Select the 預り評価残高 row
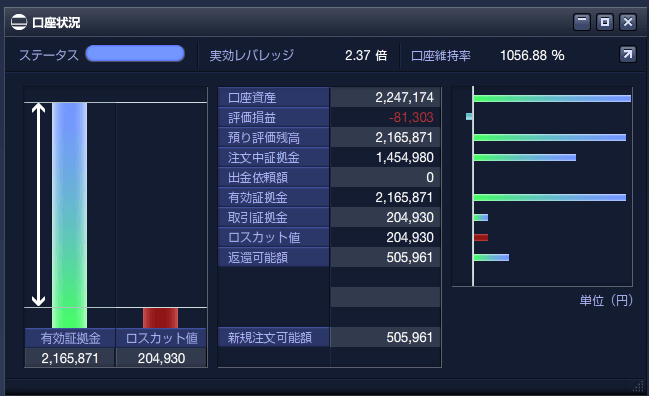 tap(329, 137)
